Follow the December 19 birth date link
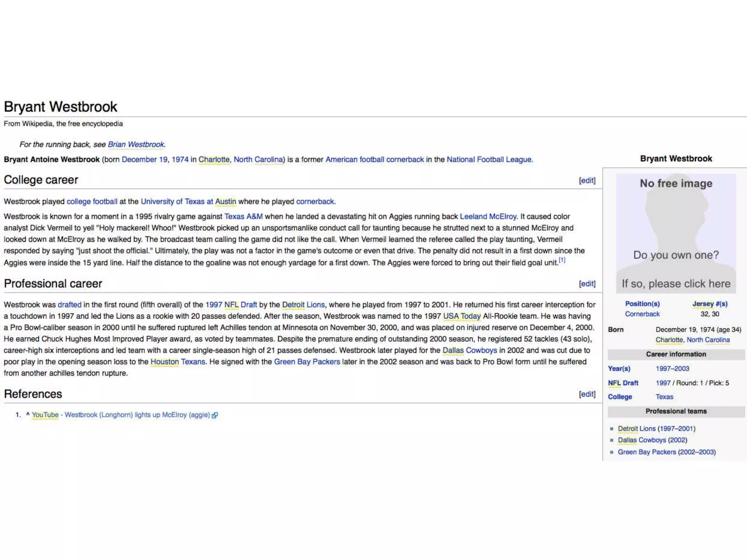Screen dimensions: 747x560 pyautogui.click(x=144, y=159)
